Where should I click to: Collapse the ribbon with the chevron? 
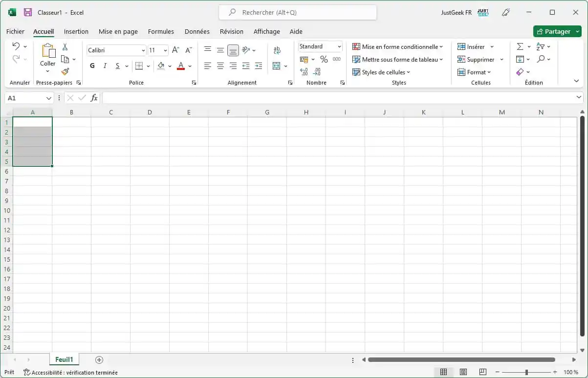(576, 81)
